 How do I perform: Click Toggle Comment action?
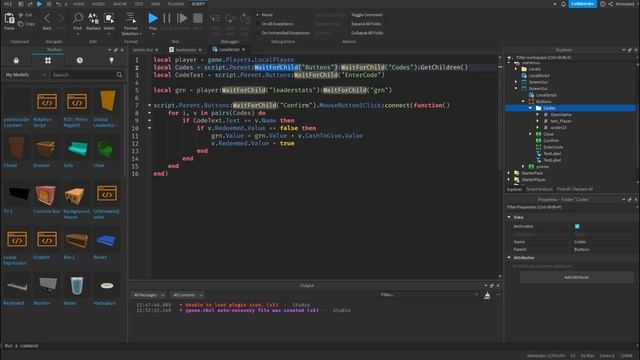click(x=367, y=15)
